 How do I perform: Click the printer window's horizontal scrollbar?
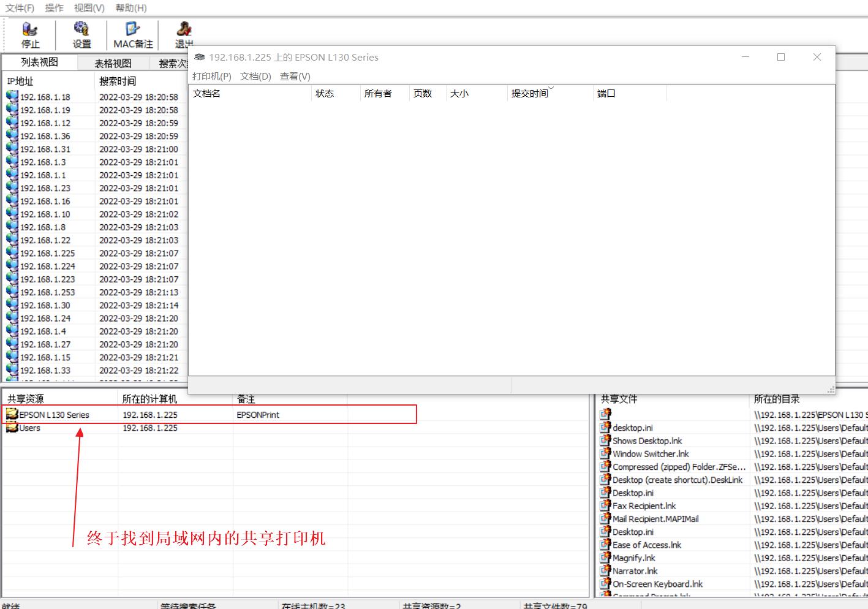click(x=349, y=385)
